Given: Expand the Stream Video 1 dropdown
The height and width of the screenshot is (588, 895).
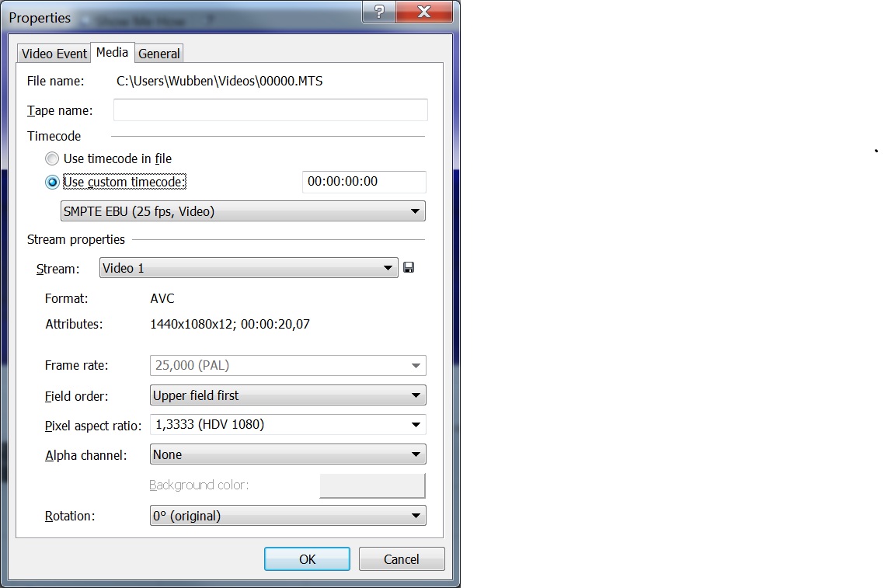Looking at the screenshot, I should tap(249, 268).
